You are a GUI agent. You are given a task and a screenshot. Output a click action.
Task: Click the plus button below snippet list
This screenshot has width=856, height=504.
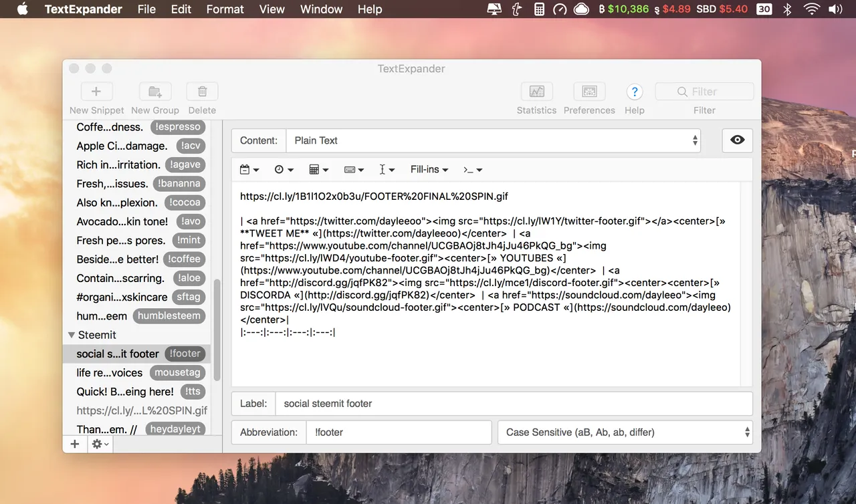tap(75, 444)
